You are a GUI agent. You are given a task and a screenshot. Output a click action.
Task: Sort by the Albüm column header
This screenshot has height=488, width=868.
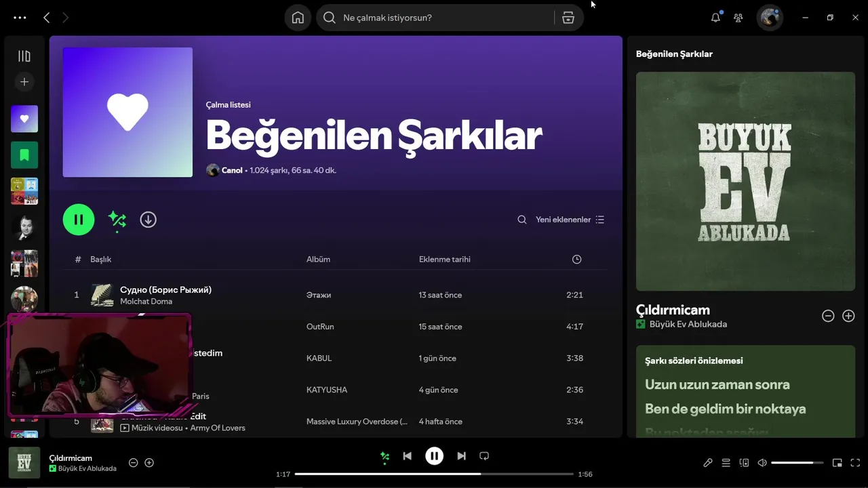point(318,260)
